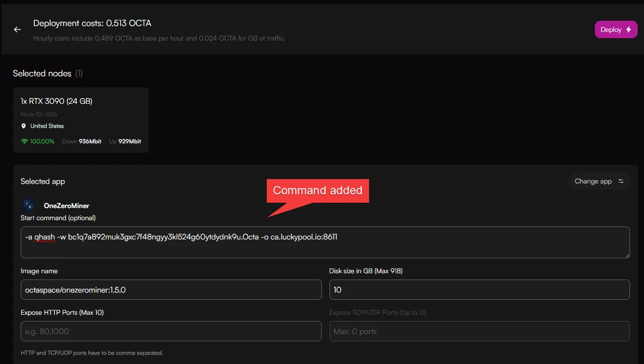This screenshot has width=644, height=364.
Task: Click the hourly costs description line
Action: pyautogui.click(x=159, y=38)
